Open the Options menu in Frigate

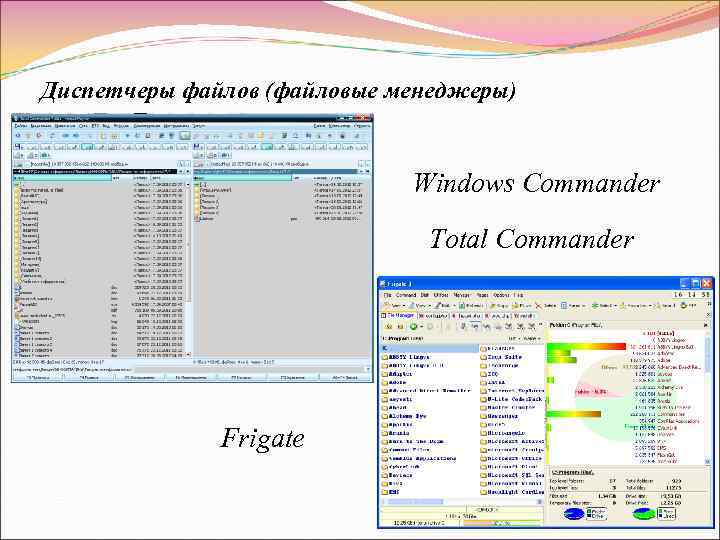[501, 295]
